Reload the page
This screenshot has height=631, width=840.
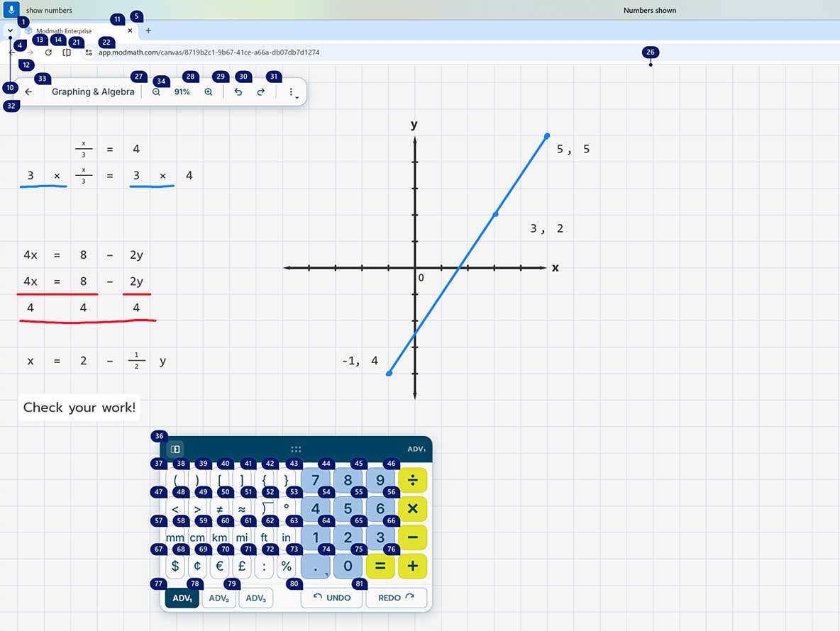pyautogui.click(x=48, y=52)
